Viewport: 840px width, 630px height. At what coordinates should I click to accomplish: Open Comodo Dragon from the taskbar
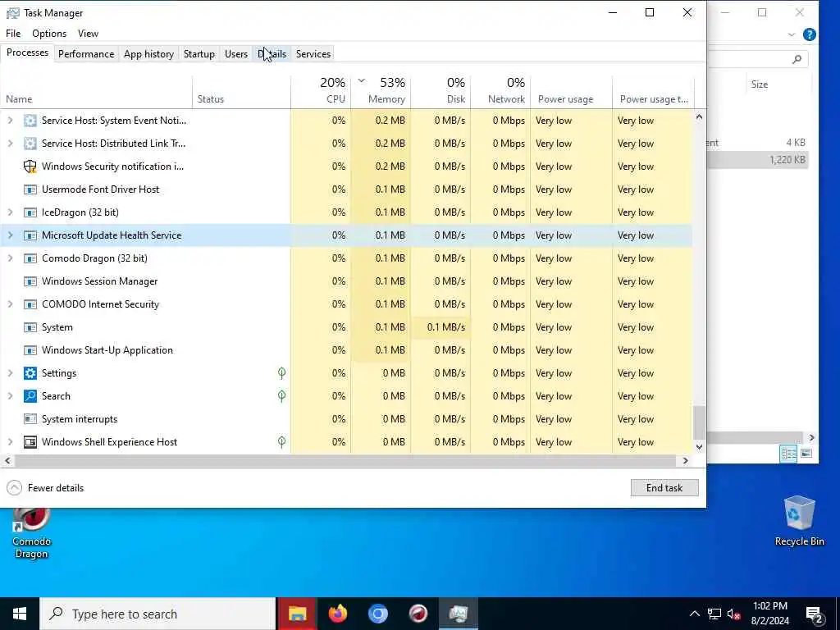(x=418, y=614)
